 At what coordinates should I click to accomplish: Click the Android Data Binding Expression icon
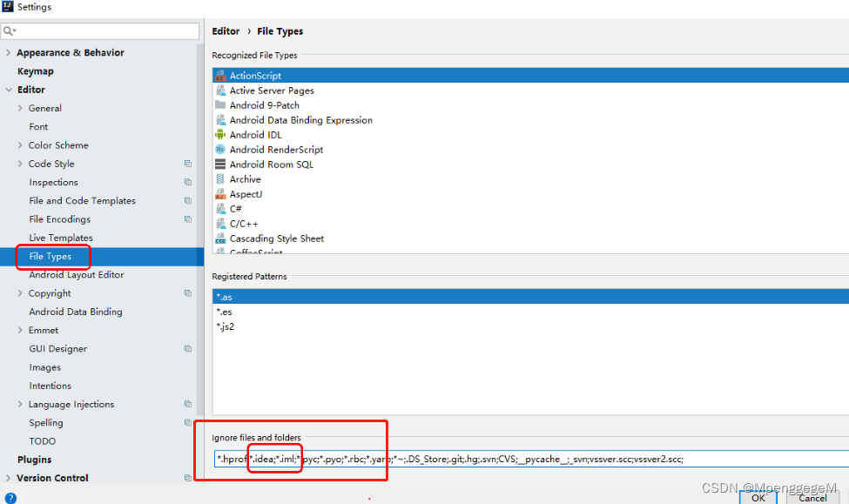coord(220,120)
